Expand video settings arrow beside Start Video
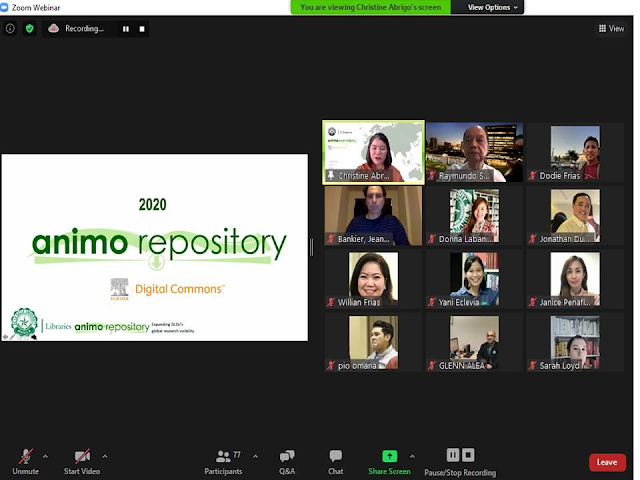This screenshot has width=640, height=480. click(x=105, y=456)
